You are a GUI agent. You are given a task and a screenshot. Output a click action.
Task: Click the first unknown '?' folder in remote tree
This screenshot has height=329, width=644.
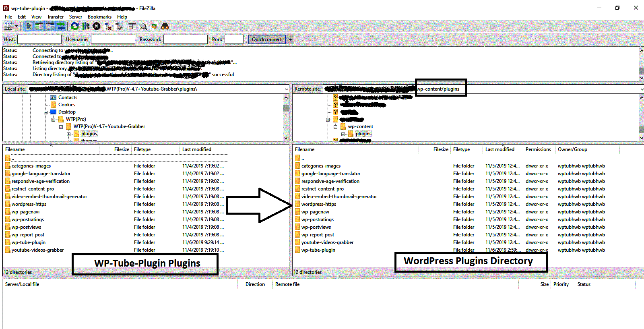pyautogui.click(x=335, y=97)
